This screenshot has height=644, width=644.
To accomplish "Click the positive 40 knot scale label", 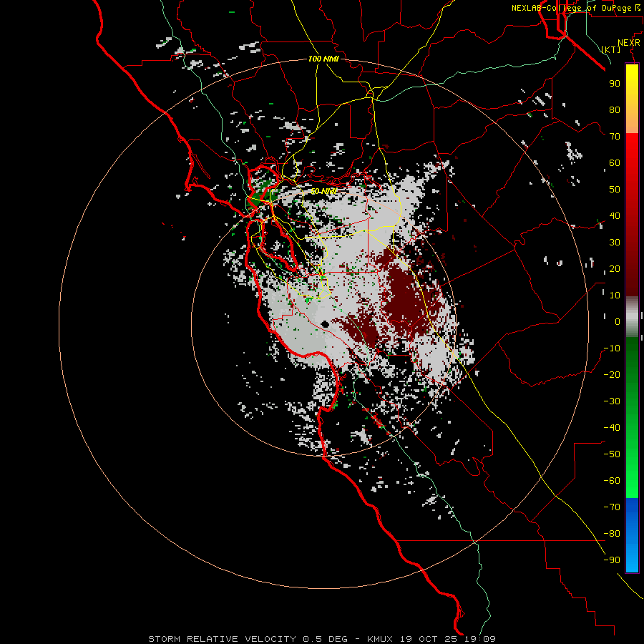I will point(615,215).
